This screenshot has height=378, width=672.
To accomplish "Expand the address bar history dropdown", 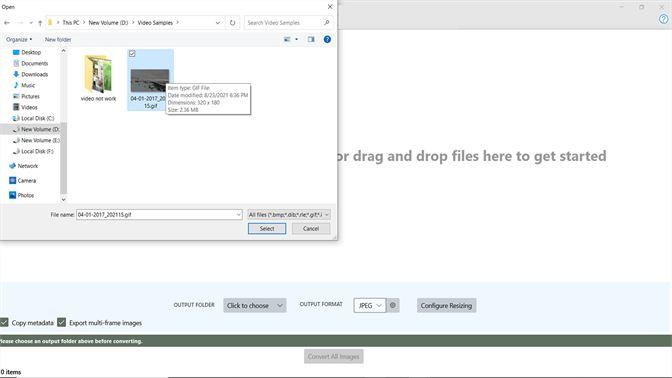I will (x=218, y=23).
